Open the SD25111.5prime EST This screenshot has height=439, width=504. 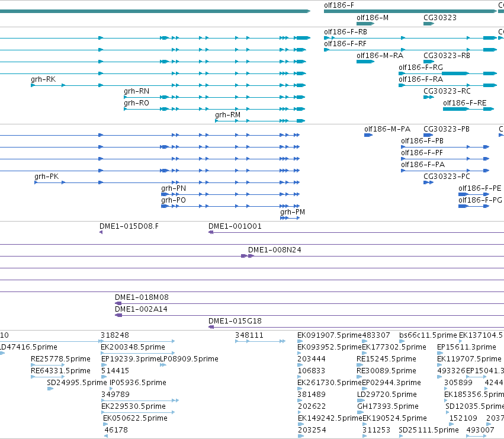[401, 436]
